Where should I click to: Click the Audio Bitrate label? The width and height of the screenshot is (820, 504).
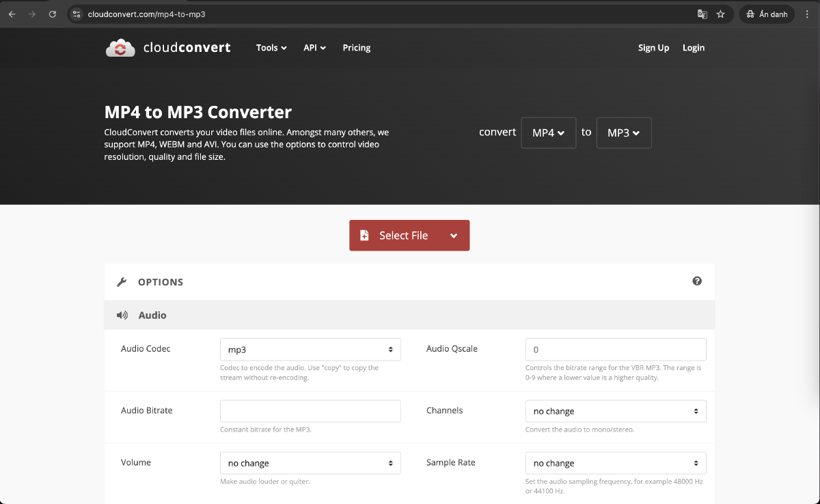[146, 410]
